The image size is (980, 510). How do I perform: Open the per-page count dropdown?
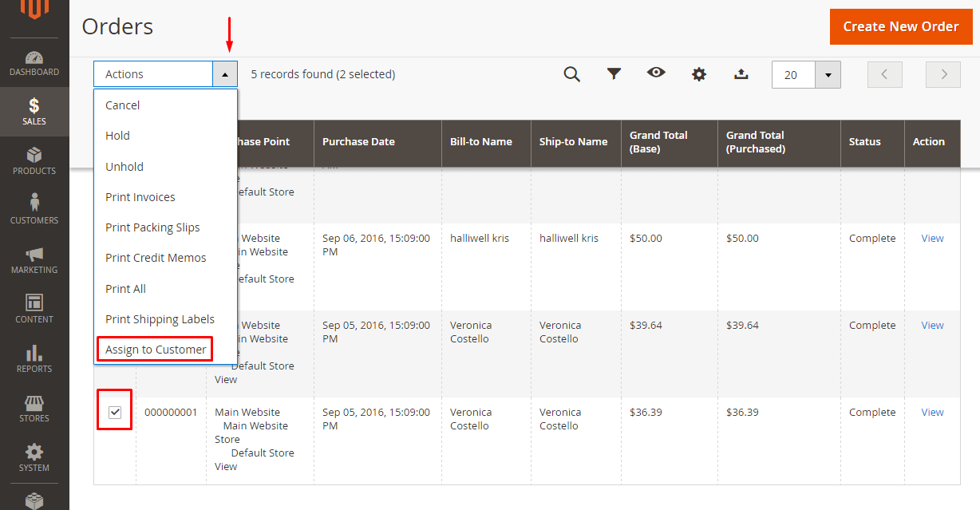click(828, 74)
